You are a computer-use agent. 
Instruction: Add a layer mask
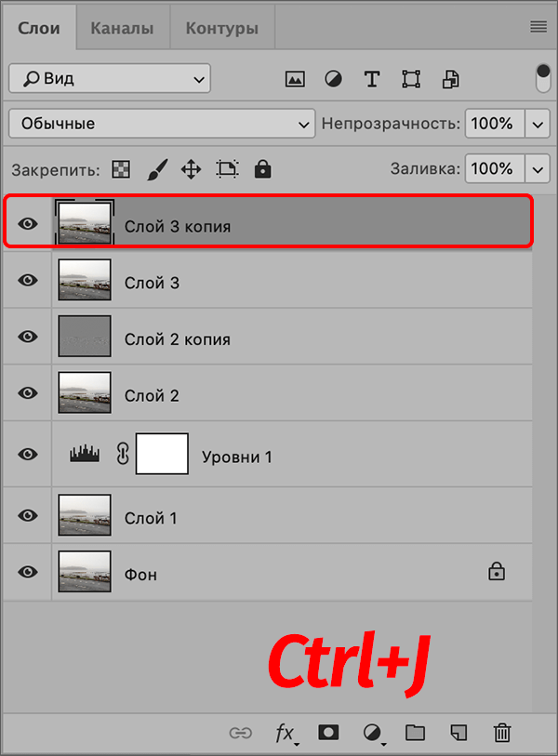point(328,733)
